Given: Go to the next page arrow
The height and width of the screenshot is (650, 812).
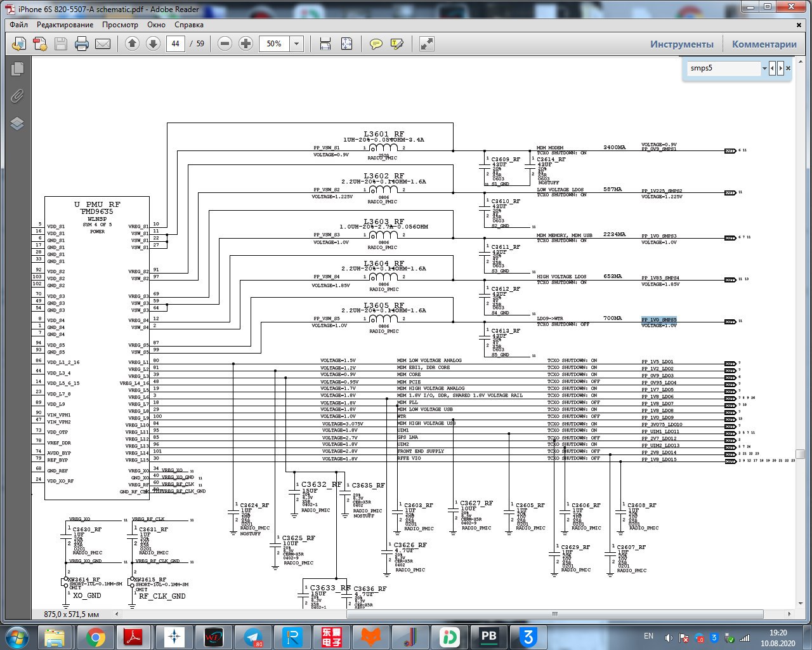Looking at the screenshot, I should [x=153, y=44].
